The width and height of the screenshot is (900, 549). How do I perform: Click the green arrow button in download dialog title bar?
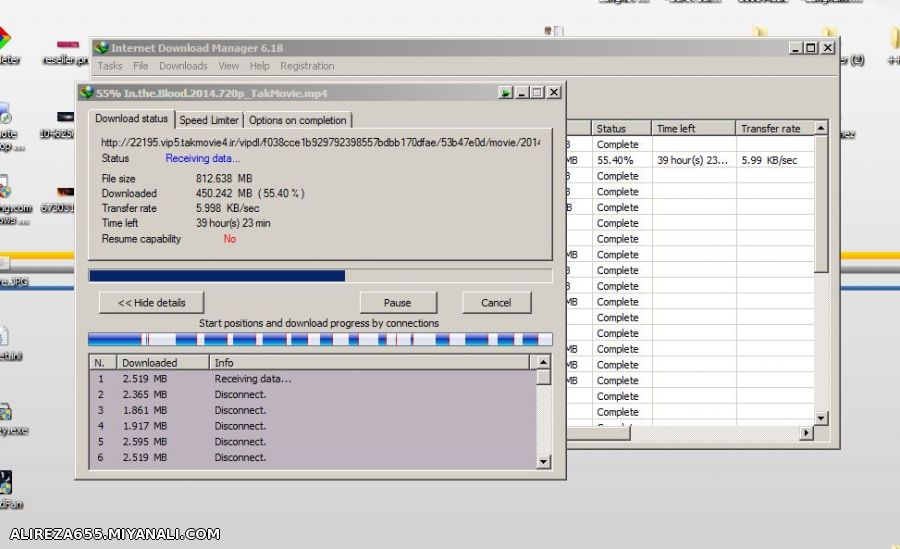[506, 92]
